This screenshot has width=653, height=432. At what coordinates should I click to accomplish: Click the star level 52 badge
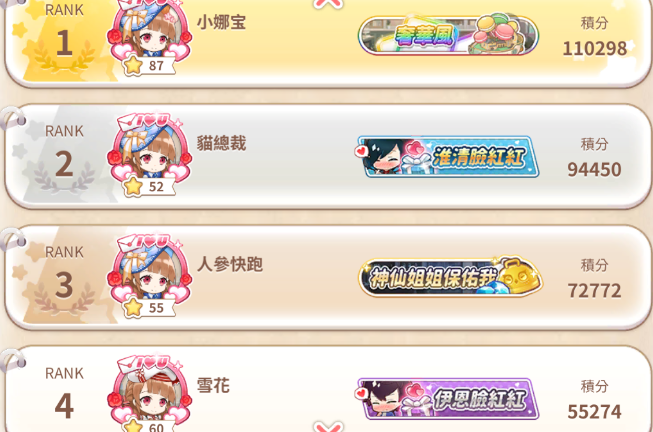click(149, 187)
